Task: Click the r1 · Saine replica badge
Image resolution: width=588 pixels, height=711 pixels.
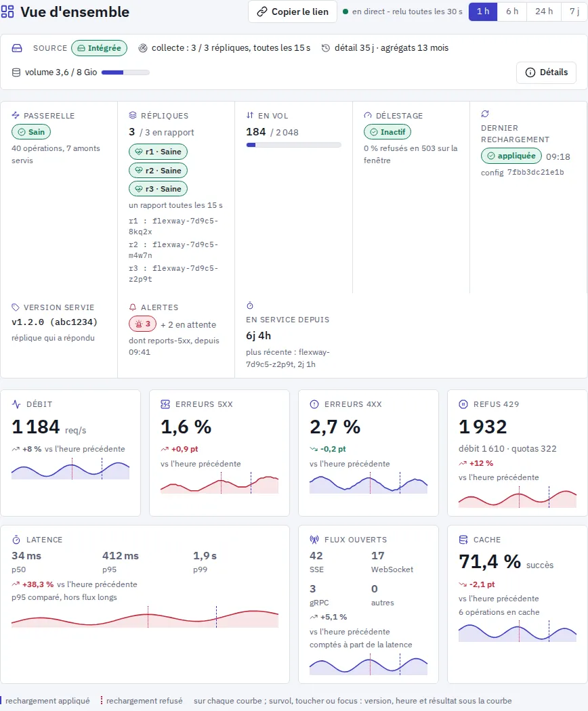Action: (x=158, y=152)
